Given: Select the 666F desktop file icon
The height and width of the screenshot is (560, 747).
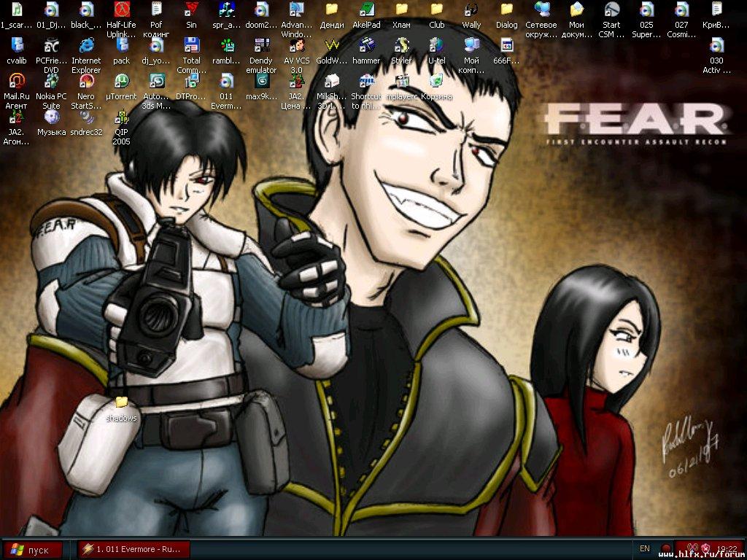Looking at the screenshot, I should pos(506,44).
